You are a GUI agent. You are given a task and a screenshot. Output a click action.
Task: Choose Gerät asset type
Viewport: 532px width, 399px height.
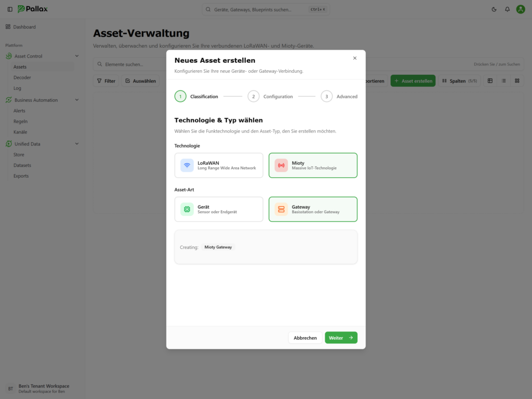pyautogui.click(x=219, y=209)
